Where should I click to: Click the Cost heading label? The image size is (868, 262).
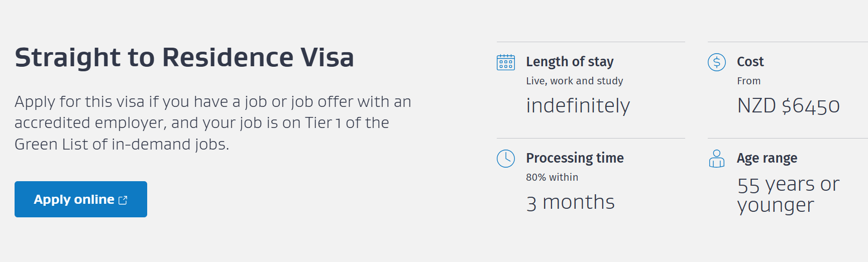pos(750,62)
